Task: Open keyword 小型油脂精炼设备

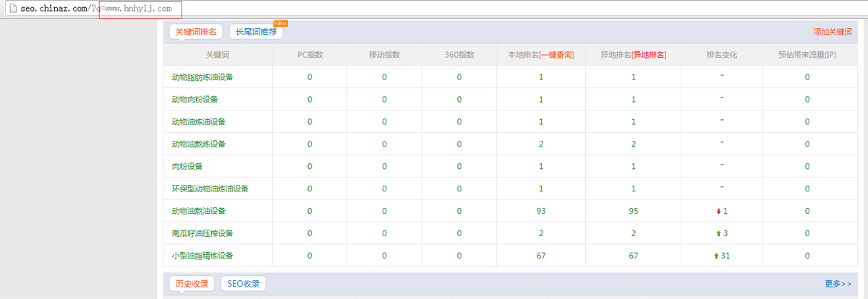Action: coord(203,256)
